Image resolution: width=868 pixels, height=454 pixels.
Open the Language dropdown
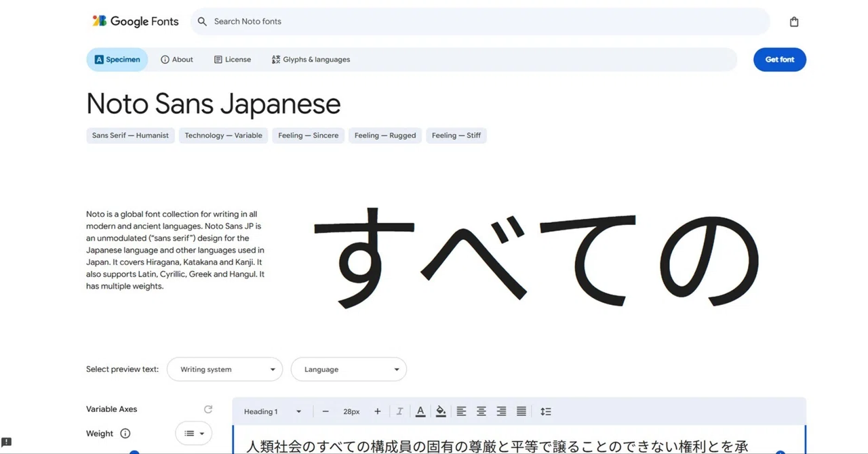tap(349, 369)
